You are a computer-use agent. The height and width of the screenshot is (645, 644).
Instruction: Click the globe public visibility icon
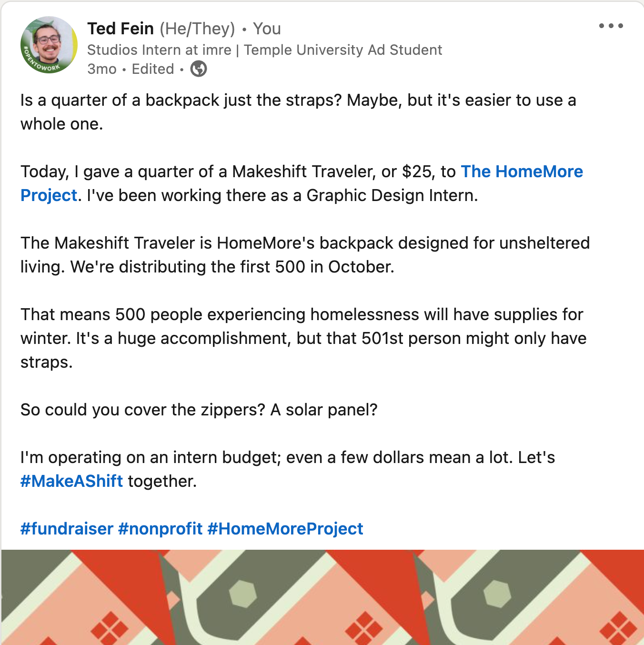tap(199, 69)
